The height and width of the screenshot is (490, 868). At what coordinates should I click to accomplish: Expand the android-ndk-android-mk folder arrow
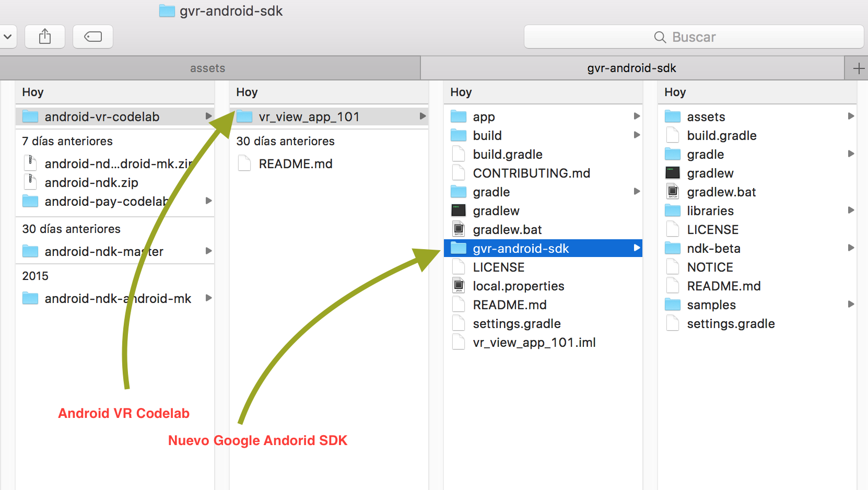click(x=208, y=298)
